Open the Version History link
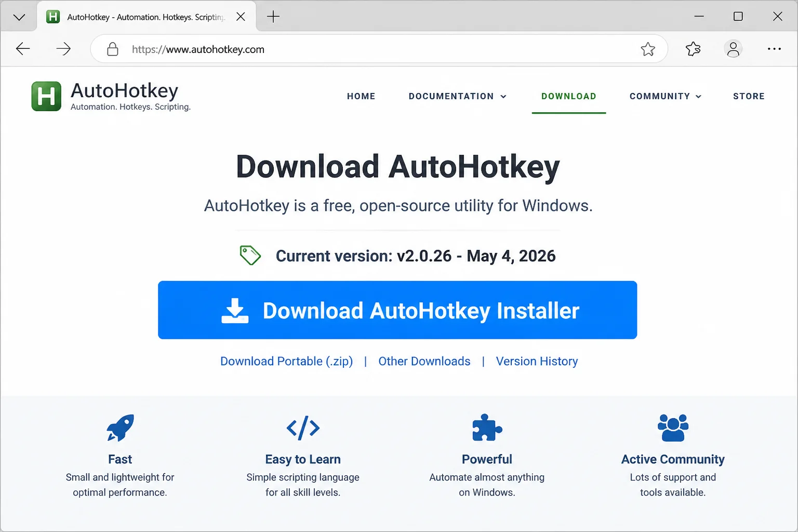 coord(537,361)
